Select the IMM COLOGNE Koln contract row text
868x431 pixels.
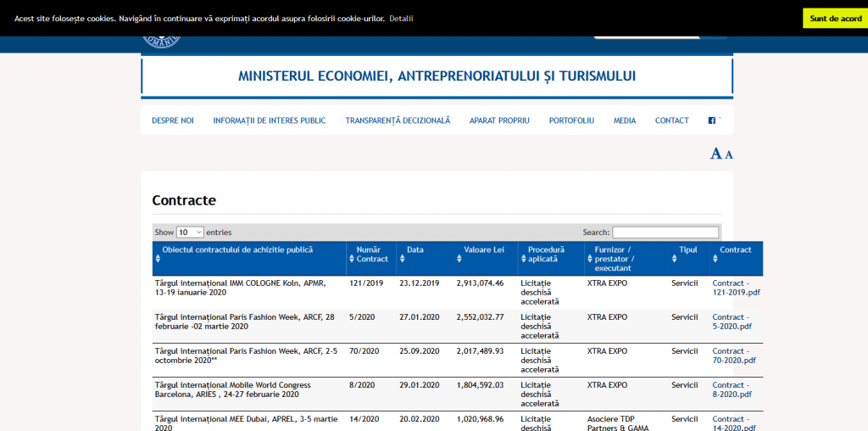[x=240, y=288]
